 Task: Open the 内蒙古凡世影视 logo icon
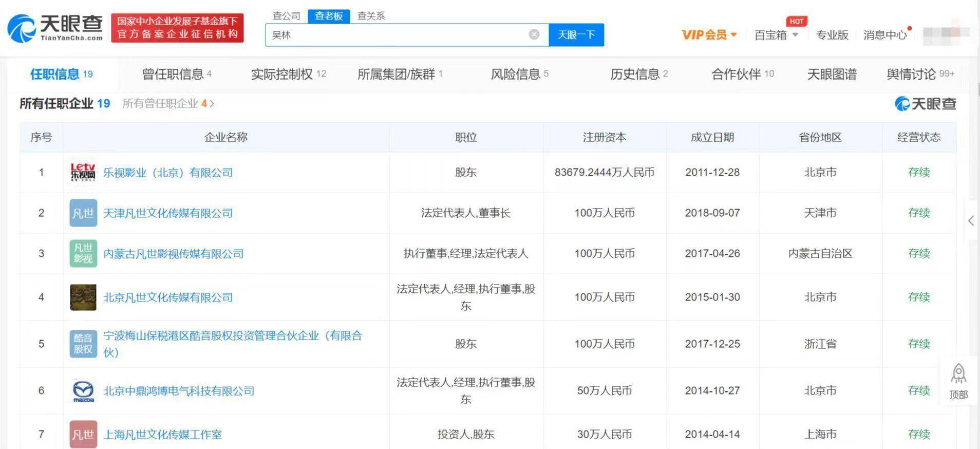[x=83, y=253]
